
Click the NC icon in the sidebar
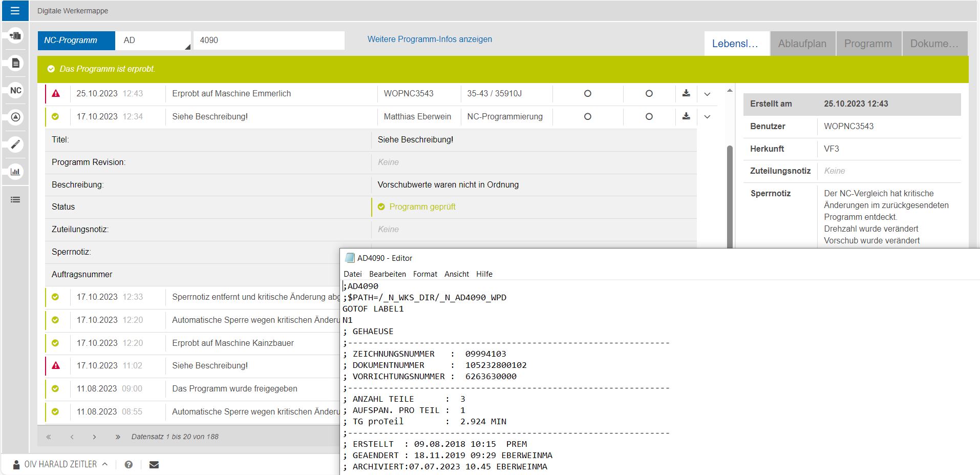[16, 91]
